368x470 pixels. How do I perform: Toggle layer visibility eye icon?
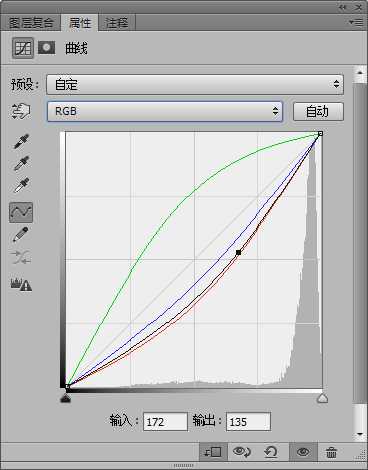[303, 452]
